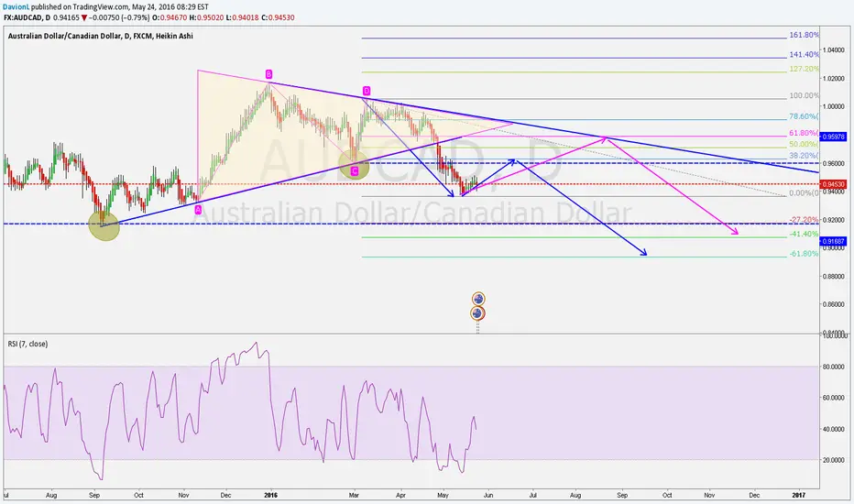
Task: Click the 2016 label on time axis
Action: pyautogui.click(x=270, y=495)
